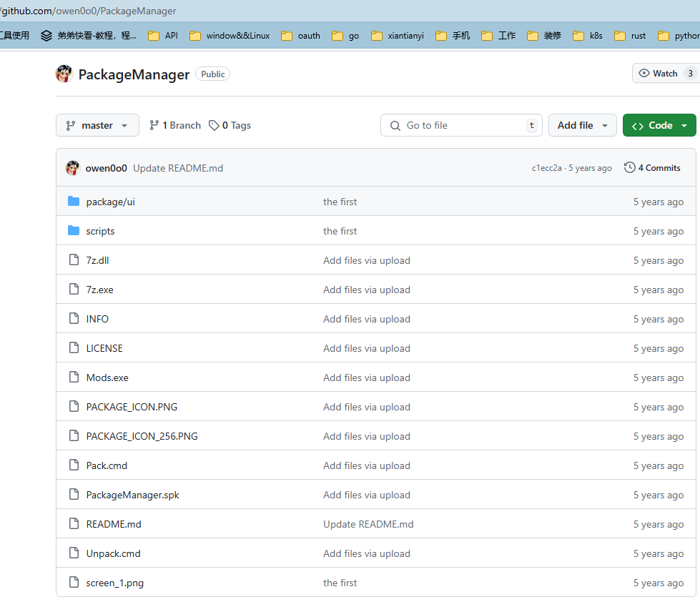Click the tag icon beside 0 Tags
The width and height of the screenshot is (700, 607).
pos(214,126)
